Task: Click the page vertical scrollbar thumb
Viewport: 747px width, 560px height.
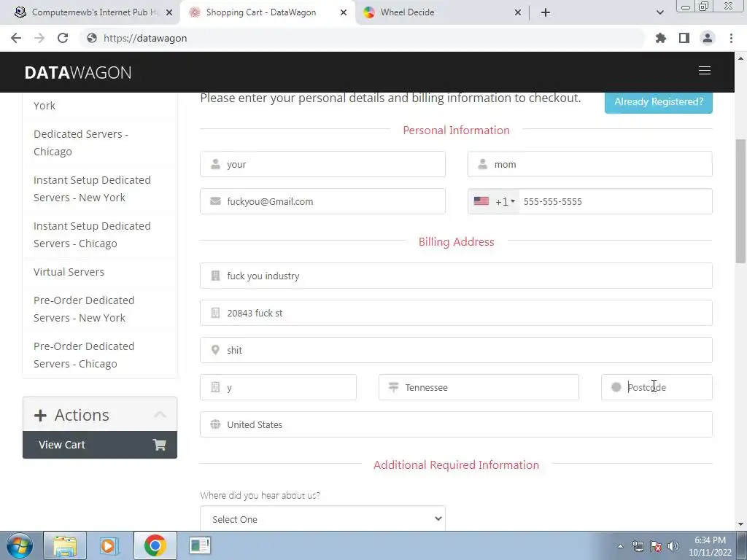Action: click(x=740, y=201)
